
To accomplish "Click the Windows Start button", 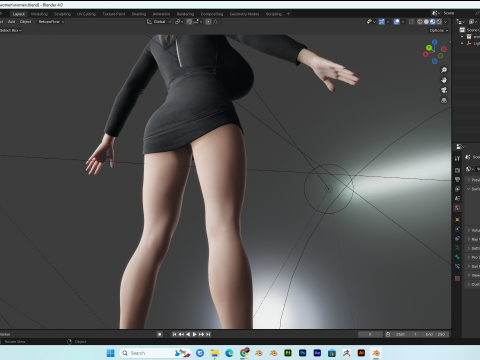I will pyautogui.click(x=110, y=353).
